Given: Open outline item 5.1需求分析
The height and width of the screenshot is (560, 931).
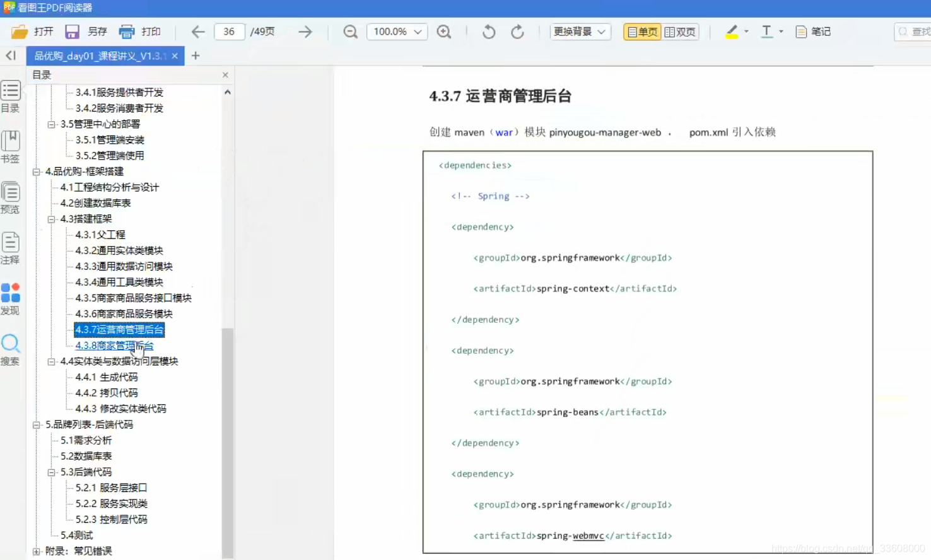Looking at the screenshot, I should click(x=86, y=440).
